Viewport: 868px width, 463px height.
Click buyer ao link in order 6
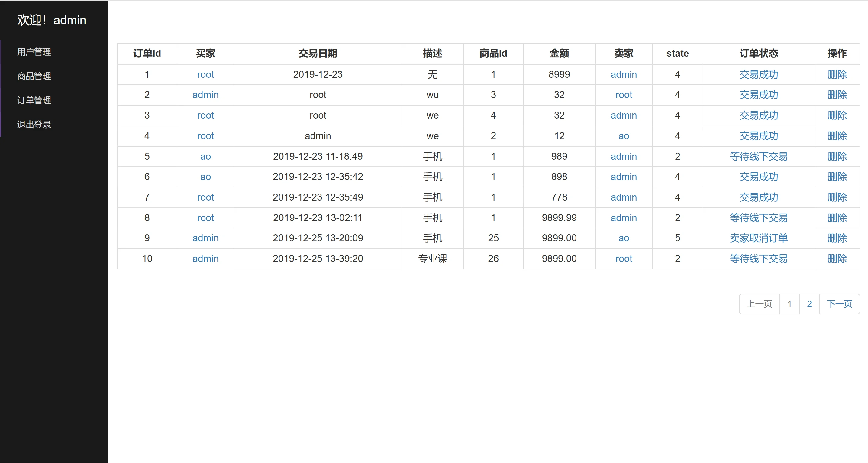click(x=205, y=177)
